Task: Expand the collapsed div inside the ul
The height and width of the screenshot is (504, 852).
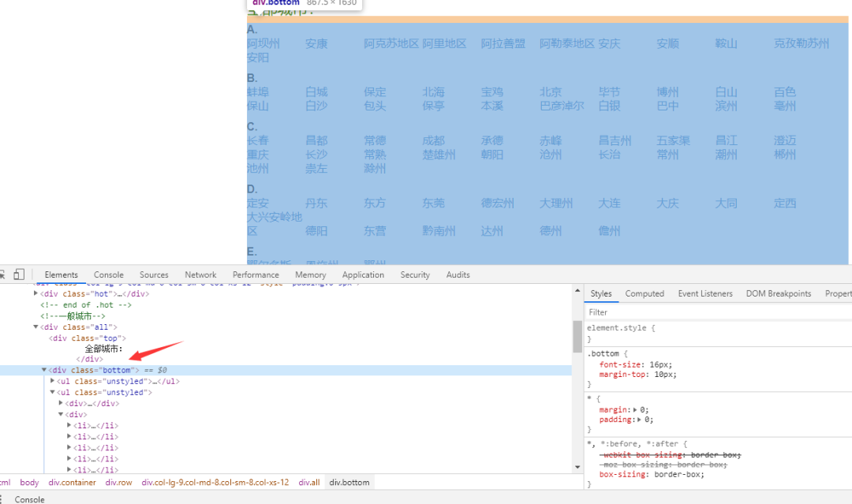Action: (61, 403)
